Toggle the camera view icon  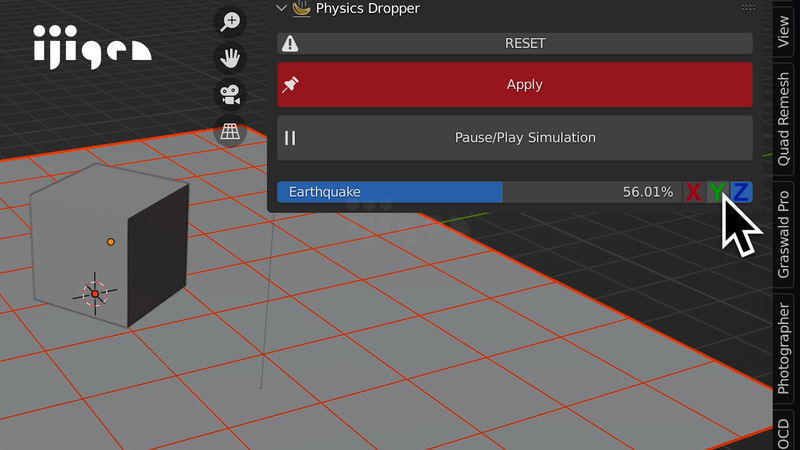click(230, 95)
